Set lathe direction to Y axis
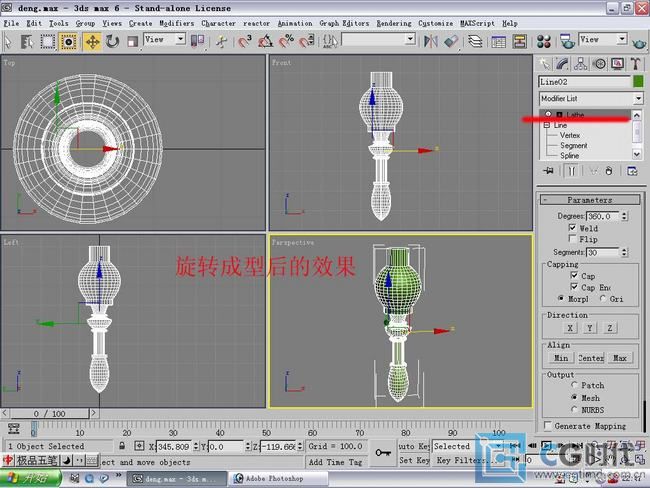Viewport: 650px width, 488px height. 589,328
